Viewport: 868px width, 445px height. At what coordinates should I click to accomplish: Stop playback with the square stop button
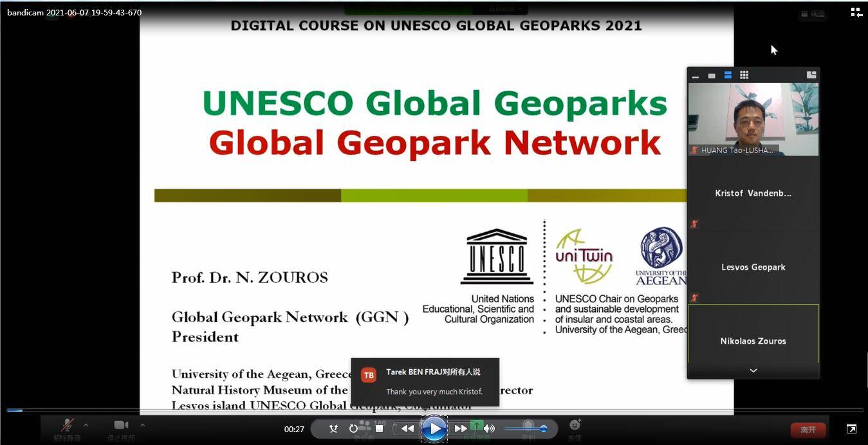[x=380, y=428]
